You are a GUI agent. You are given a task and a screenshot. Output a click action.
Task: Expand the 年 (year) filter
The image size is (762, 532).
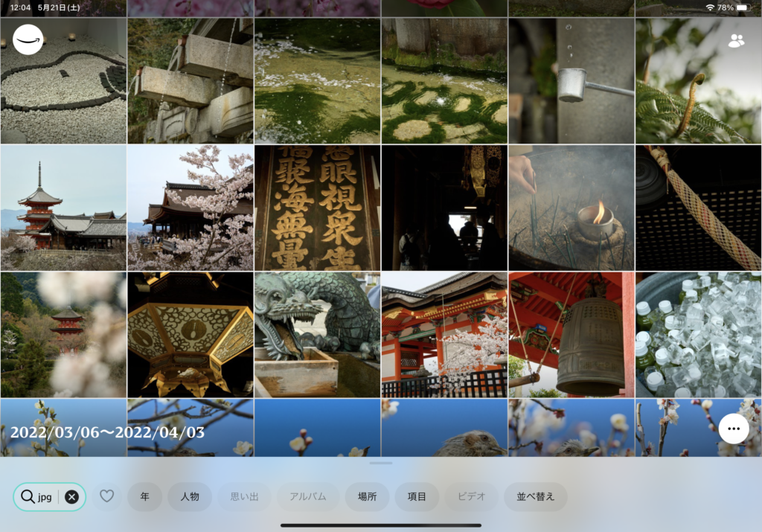[x=144, y=497]
